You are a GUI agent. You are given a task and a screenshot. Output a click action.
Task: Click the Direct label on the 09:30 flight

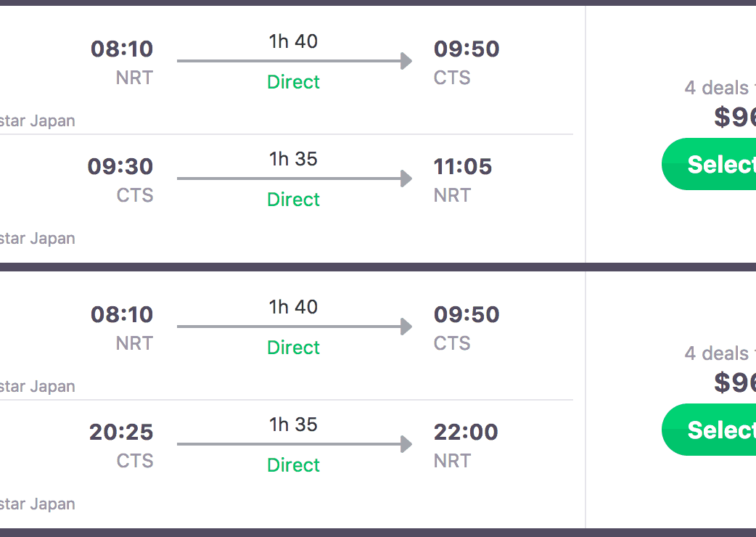[294, 200]
